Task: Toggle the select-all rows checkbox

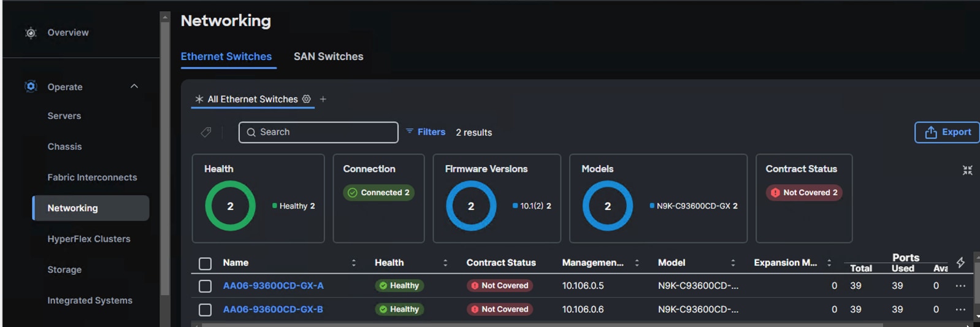Action: click(x=205, y=264)
